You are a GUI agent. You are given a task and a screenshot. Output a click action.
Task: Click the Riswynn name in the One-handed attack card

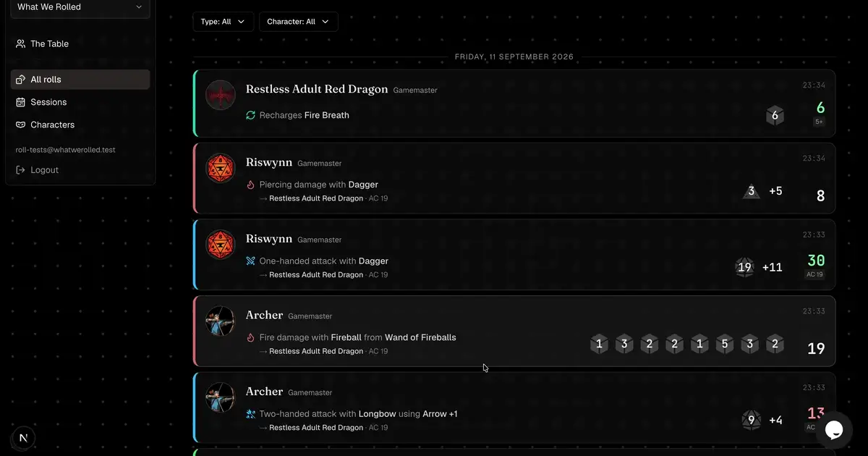click(269, 239)
